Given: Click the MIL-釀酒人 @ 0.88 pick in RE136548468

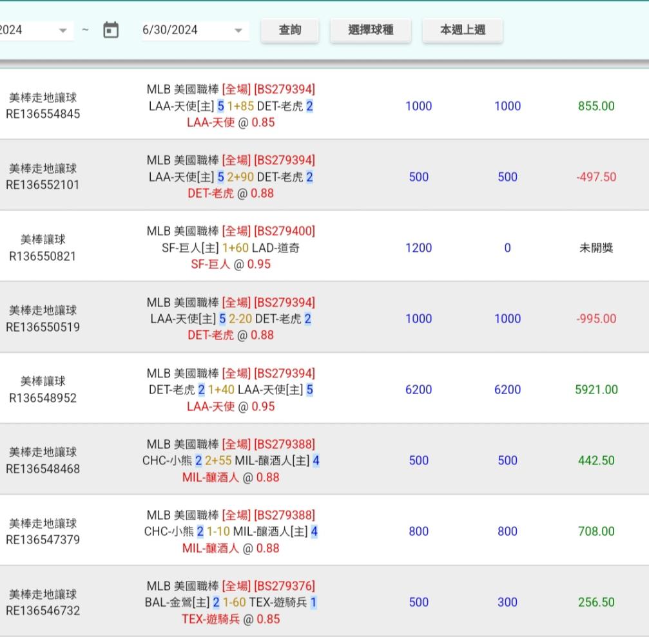Looking at the screenshot, I should click(x=231, y=477).
